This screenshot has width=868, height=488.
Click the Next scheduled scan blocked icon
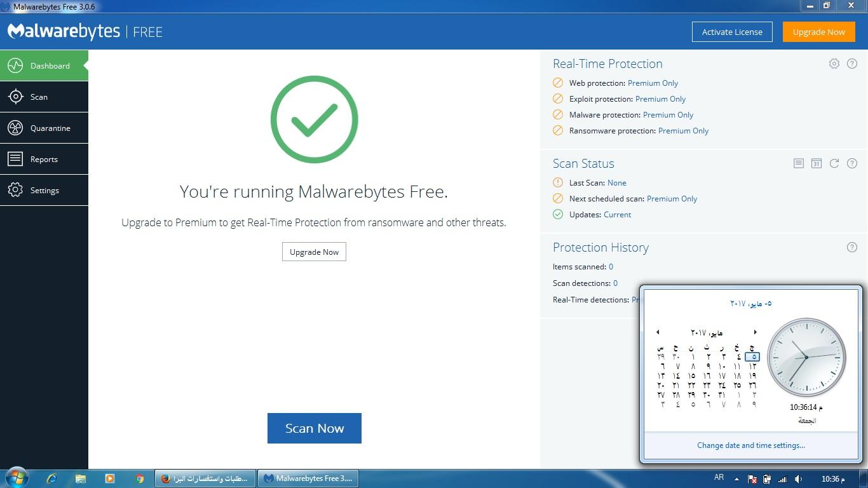[x=558, y=198]
